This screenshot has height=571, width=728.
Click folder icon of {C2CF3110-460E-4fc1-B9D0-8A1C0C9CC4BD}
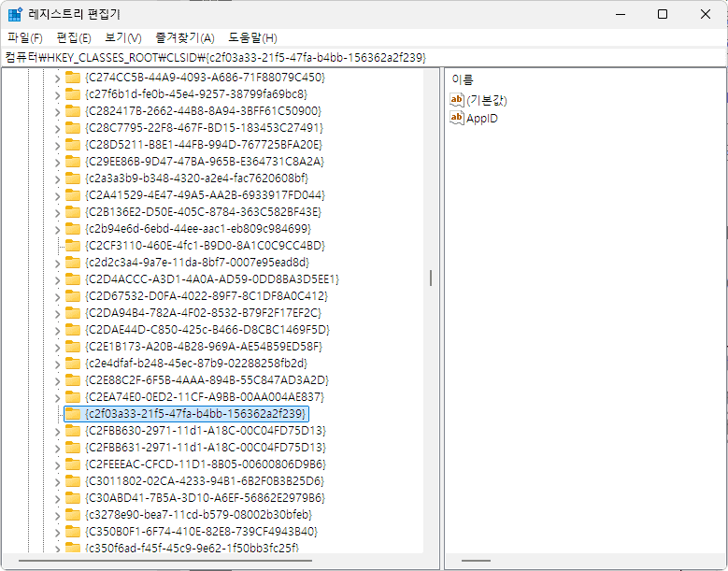72,246
